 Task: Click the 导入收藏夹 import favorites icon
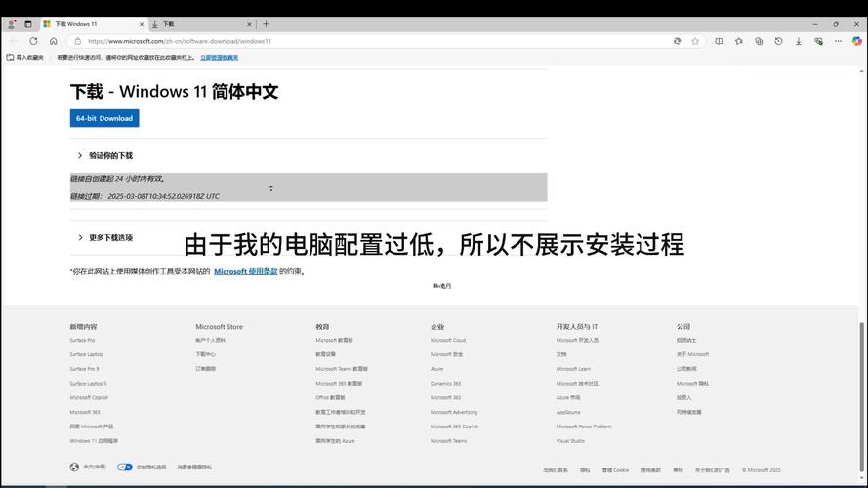10,57
